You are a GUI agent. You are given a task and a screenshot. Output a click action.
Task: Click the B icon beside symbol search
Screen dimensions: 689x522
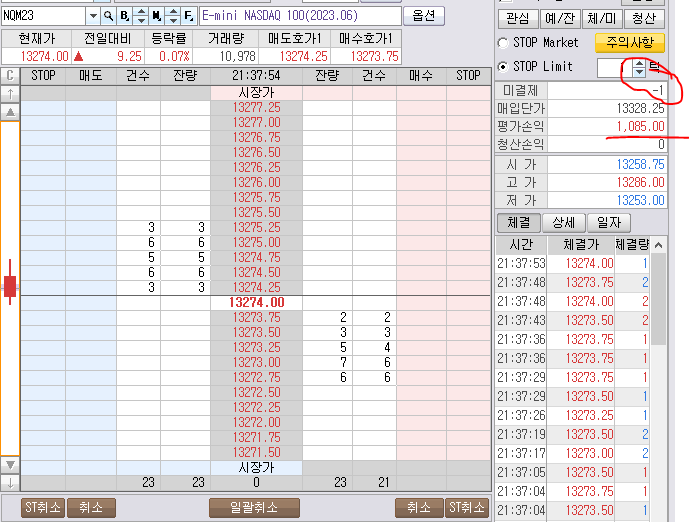pyautogui.click(x=125, y=16)
